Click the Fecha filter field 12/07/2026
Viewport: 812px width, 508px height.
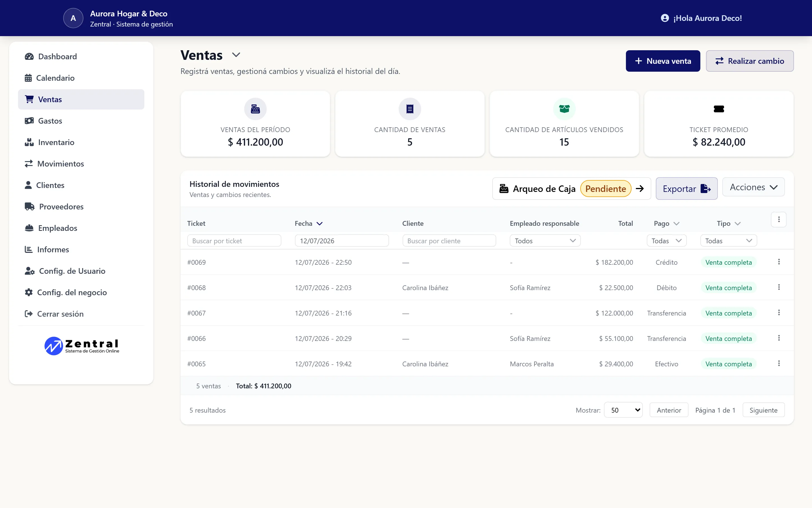342,240
